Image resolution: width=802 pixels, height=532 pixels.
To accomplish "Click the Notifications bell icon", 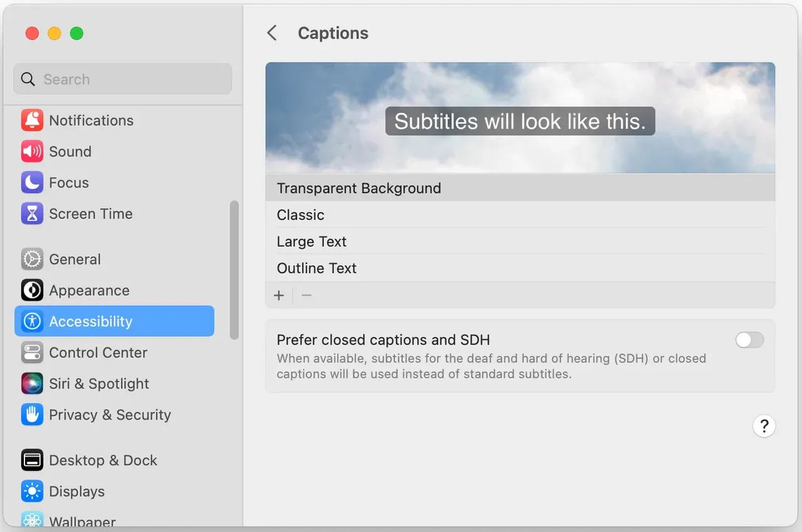I will (32, 120).
